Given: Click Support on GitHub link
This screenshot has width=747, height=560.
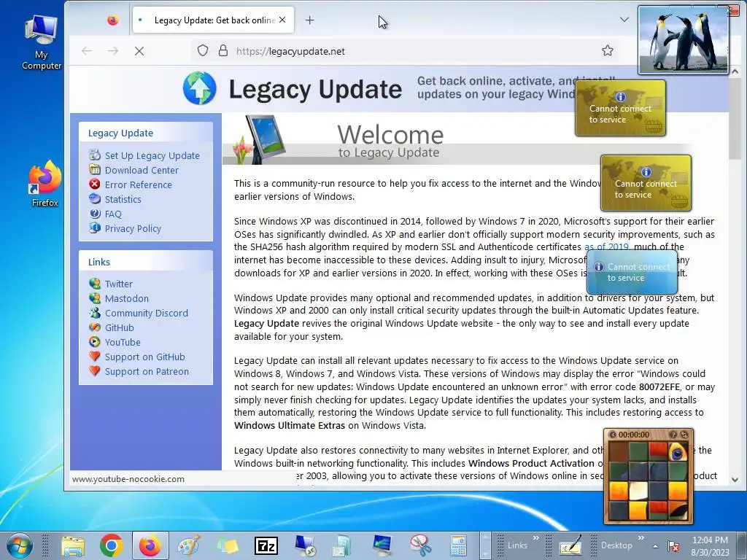Looking at the screenshot, I should pos(145,357).
